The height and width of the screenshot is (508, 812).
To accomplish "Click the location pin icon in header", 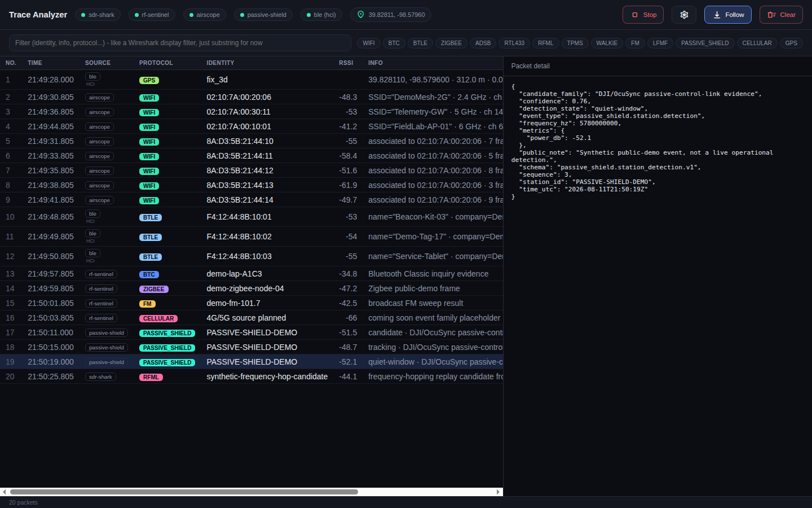I will point(361,15).
